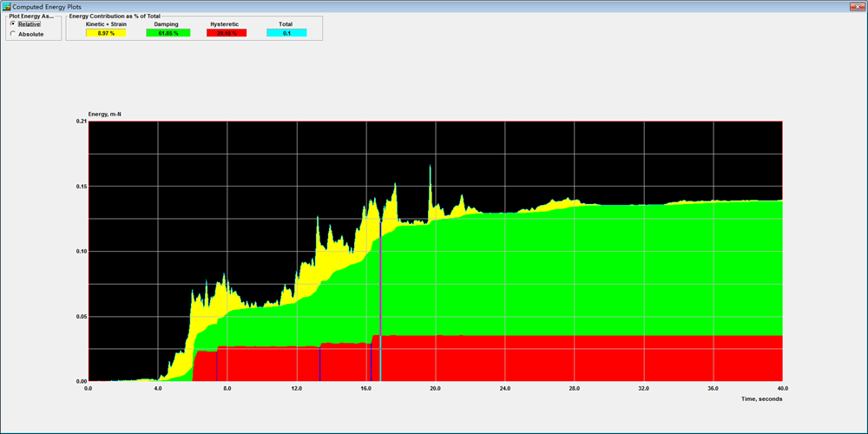Click the 'Energy, m-N' axis label

[x=105, y=114]
